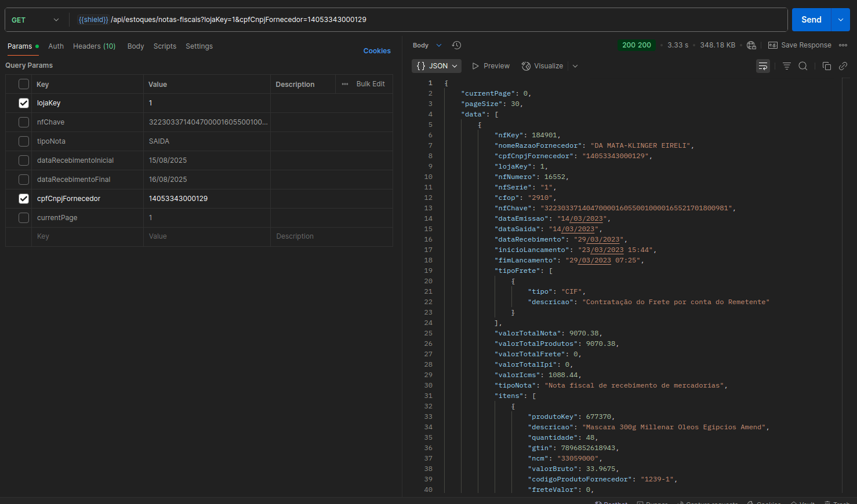Open the Cookies link
Viewport: 857px width, 504px height.
point(377,51)
